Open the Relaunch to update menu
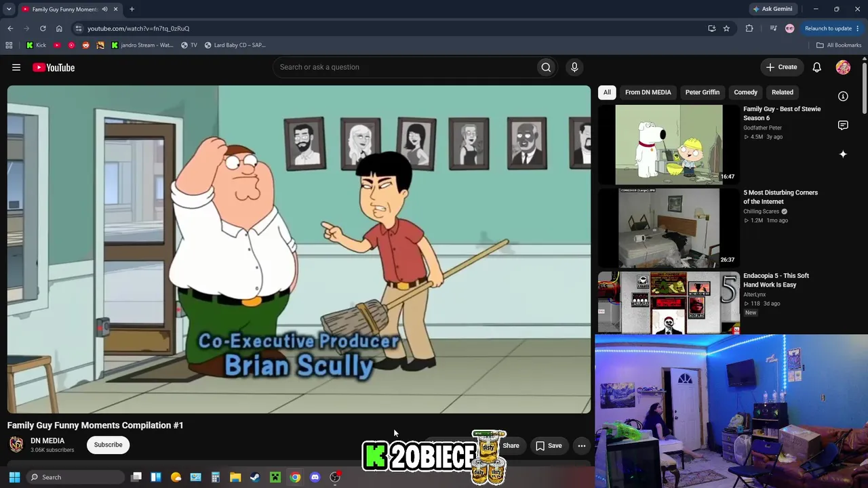 tap(831, 28)
